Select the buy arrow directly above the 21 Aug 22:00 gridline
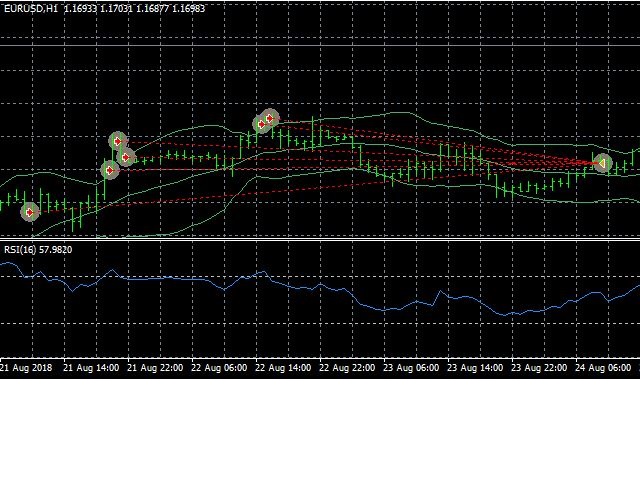Image resolution: width=640 pixels, height=480 pixels. coord(126,157)
